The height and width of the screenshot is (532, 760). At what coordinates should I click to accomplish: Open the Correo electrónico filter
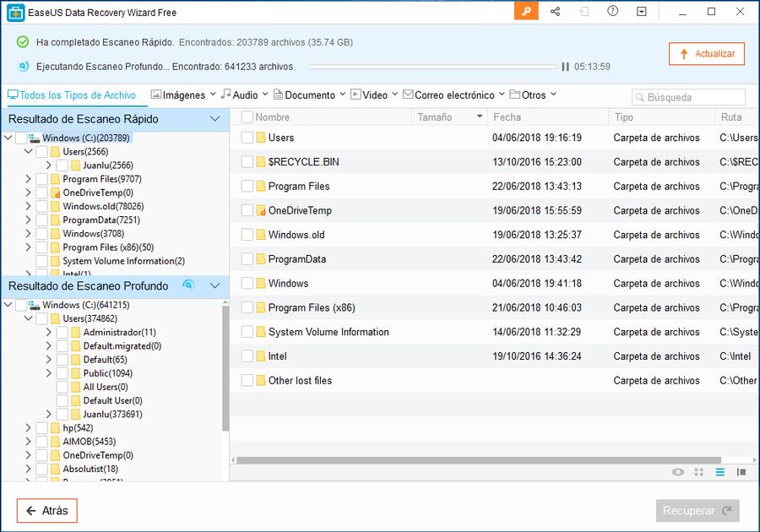pos(453,95)
